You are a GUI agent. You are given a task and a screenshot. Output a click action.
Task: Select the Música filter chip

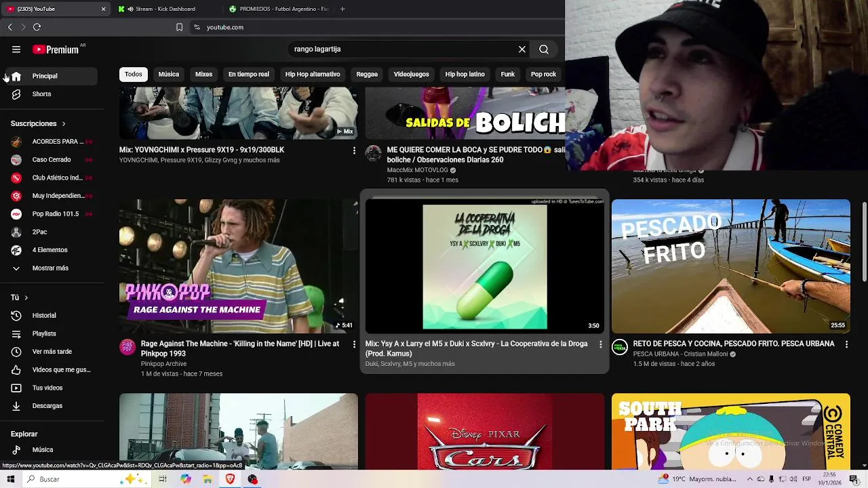point(169,75)
